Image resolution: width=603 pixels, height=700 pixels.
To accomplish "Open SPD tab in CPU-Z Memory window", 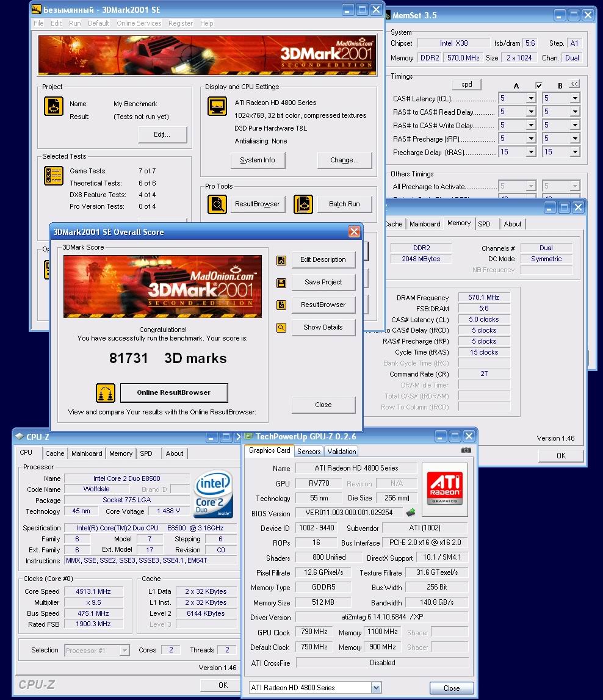I will 484,224.
